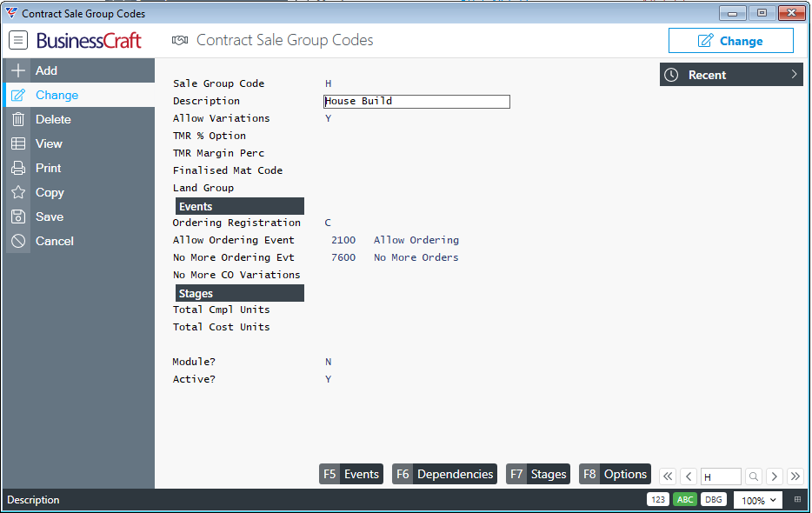This screenshot has height=513, width=812.
Task: Toggle the DBG debug indicator
Action: (714, 500)
